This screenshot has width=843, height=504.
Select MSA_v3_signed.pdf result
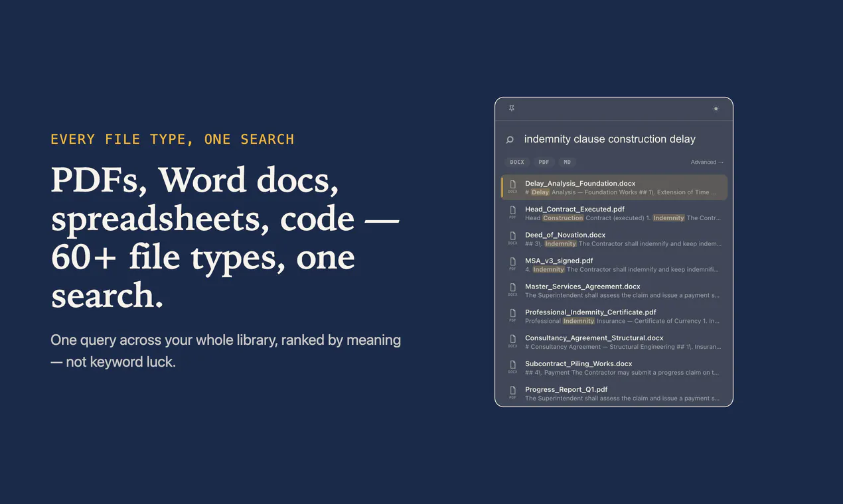pos(614,265)
